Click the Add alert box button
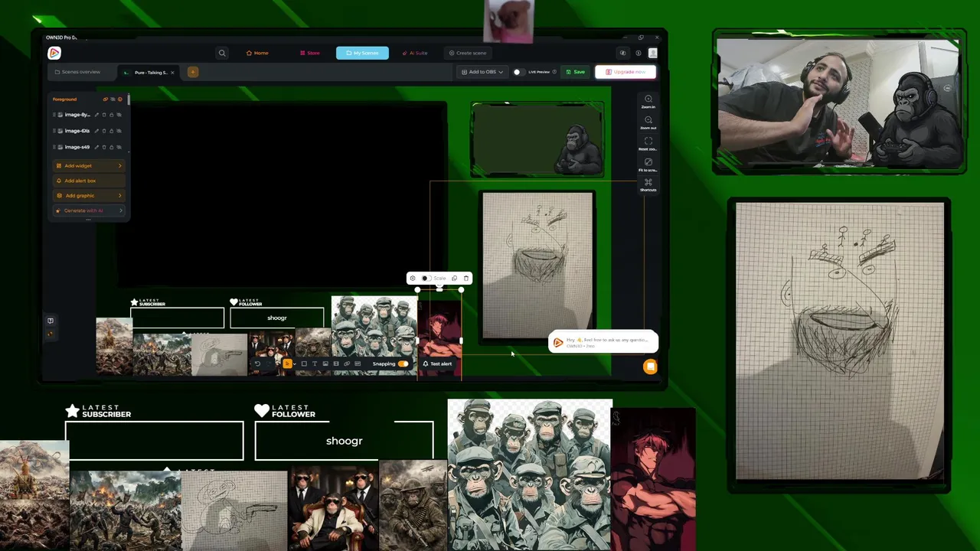 pyautogui.click(x=88, y=181)
